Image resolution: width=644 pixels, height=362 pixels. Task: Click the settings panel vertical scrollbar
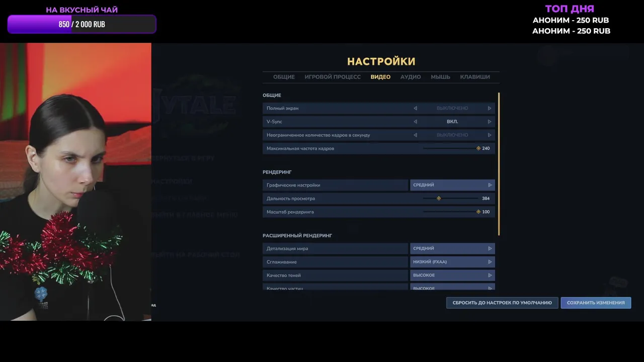[499, 164]
